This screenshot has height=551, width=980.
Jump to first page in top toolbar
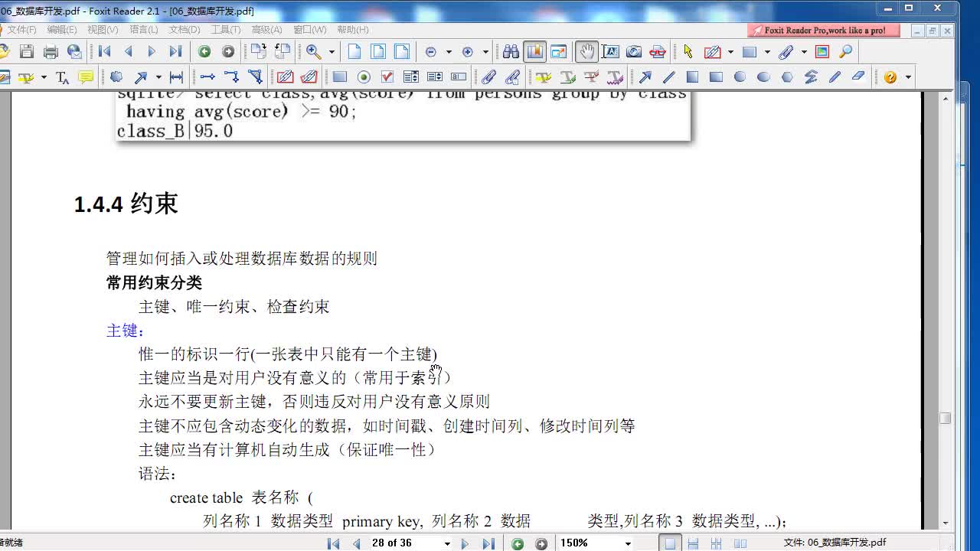click(x=105, y=52)
